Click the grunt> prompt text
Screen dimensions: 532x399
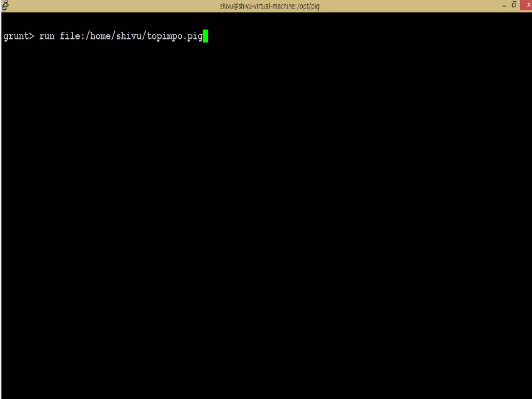click(x=18, y=36)
